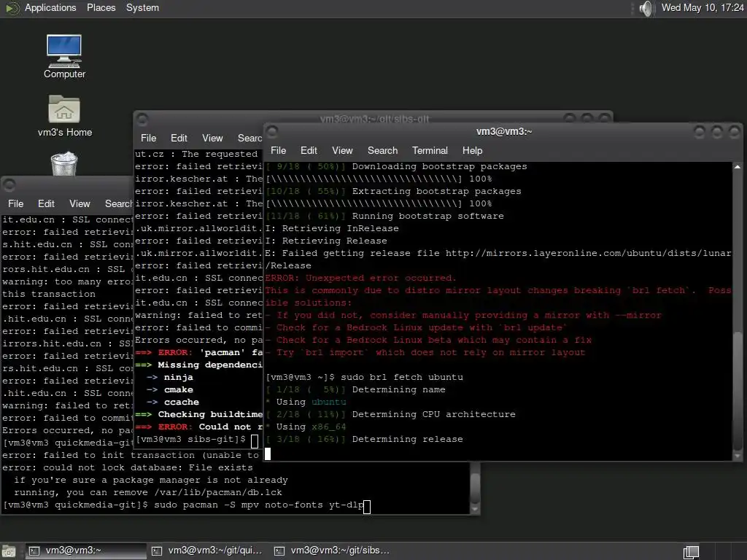Open the Trash desktop icon
The image size is (747, 560).
point(64,164)
